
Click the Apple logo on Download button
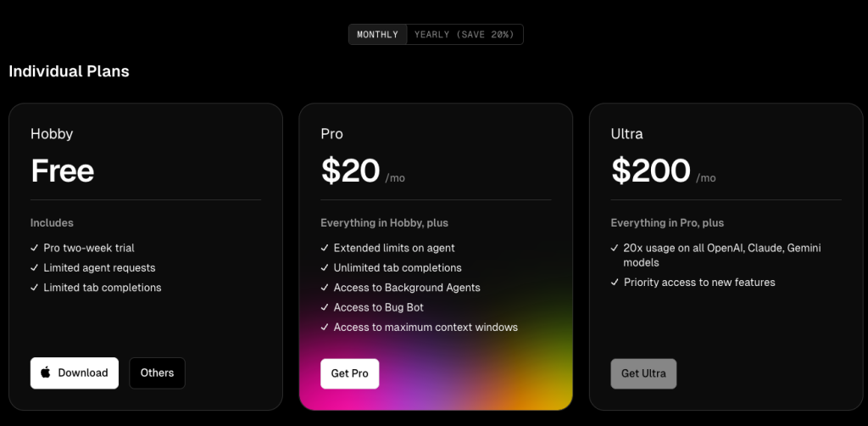click(46, 373)
